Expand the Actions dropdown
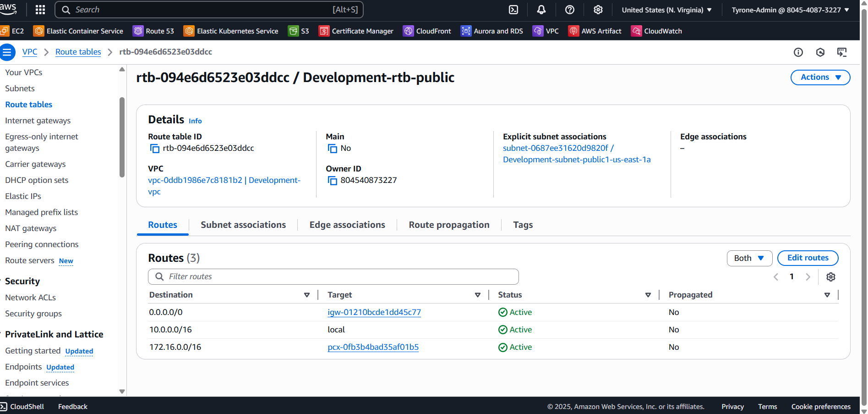This screenshot has height=414, width=868. click(x=820, y=77)
